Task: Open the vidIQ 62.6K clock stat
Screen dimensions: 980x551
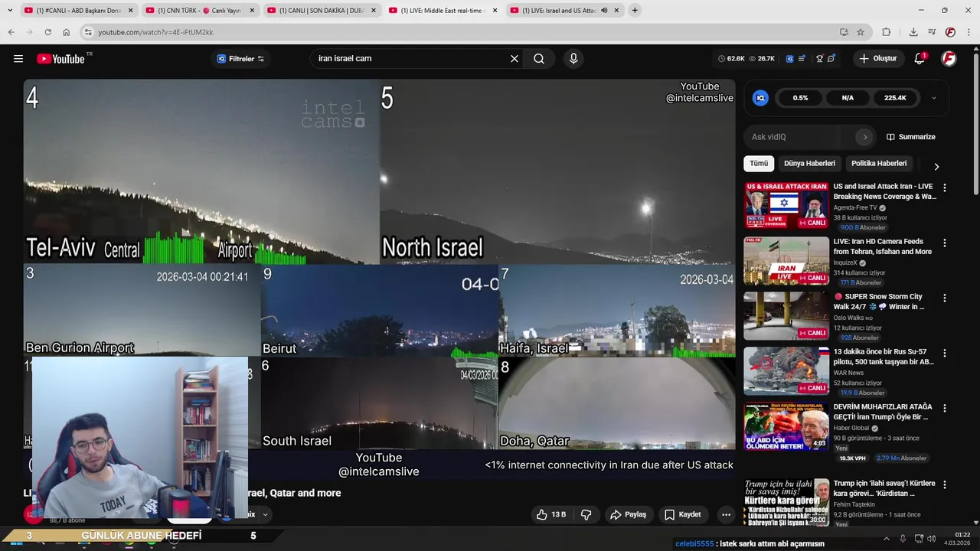Action: pyautogui.click(x=731, y=59)
